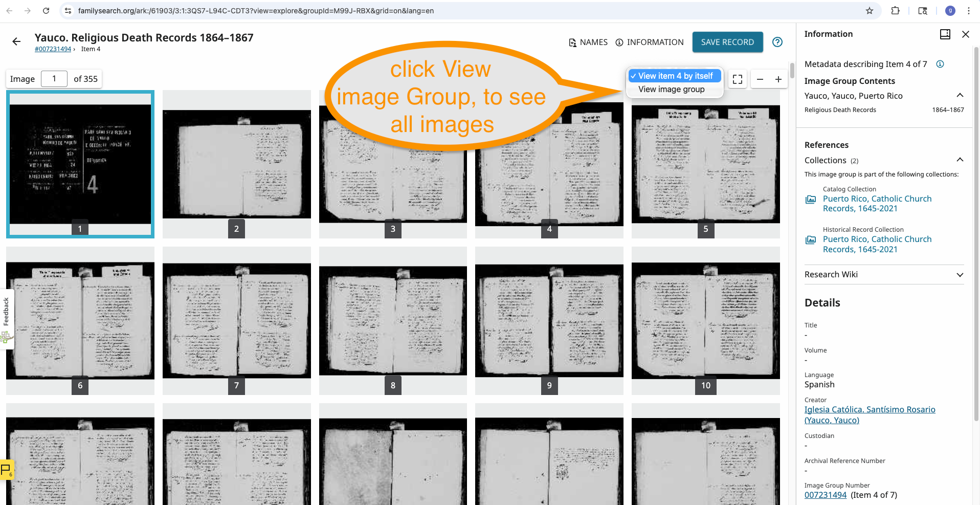Screen dimensions: 980x505
Task: Click the Catalog Collection image icon
Action: [811, 200]
